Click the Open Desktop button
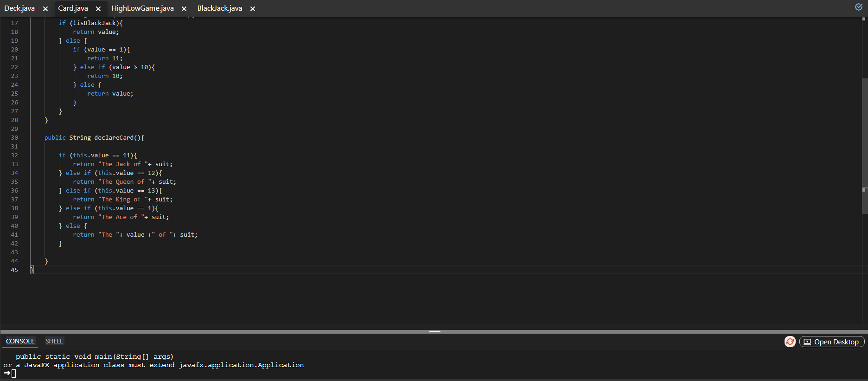Screen dimensions: 868x381 [832, 342]
